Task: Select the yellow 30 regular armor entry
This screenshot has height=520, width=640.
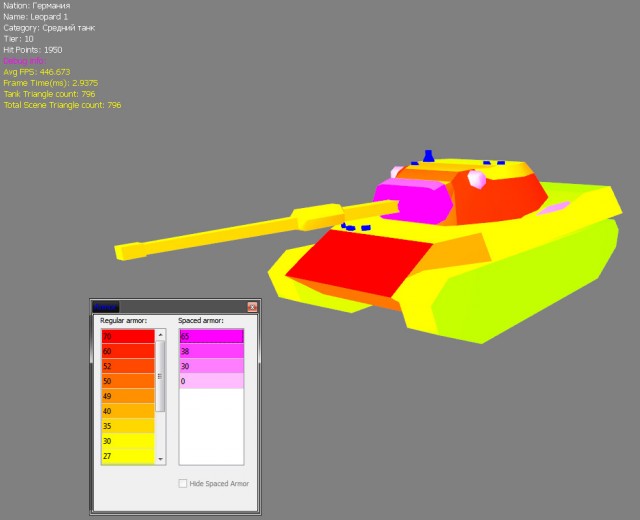Action: 128,441
